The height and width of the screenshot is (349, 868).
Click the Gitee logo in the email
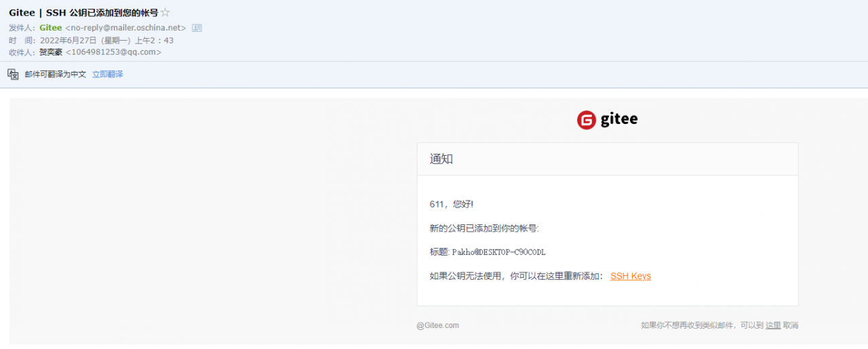pos(608,120)
